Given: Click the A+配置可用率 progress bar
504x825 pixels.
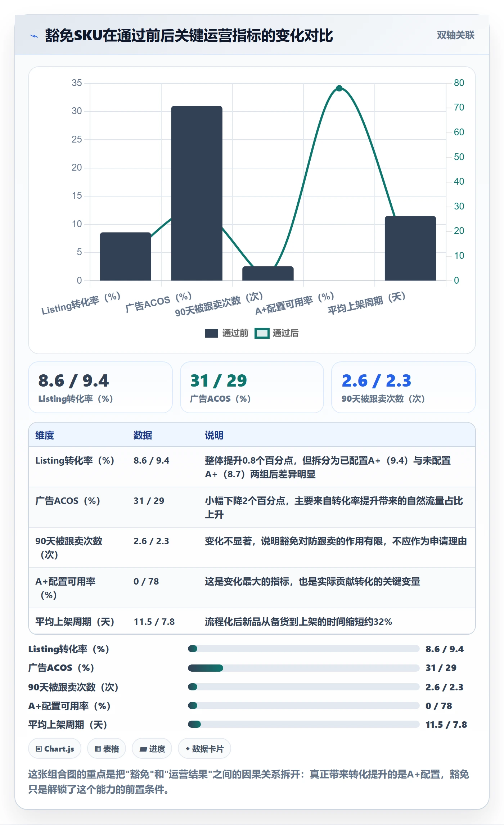Looking at the screenshot, I should click(x=303, y=705).
